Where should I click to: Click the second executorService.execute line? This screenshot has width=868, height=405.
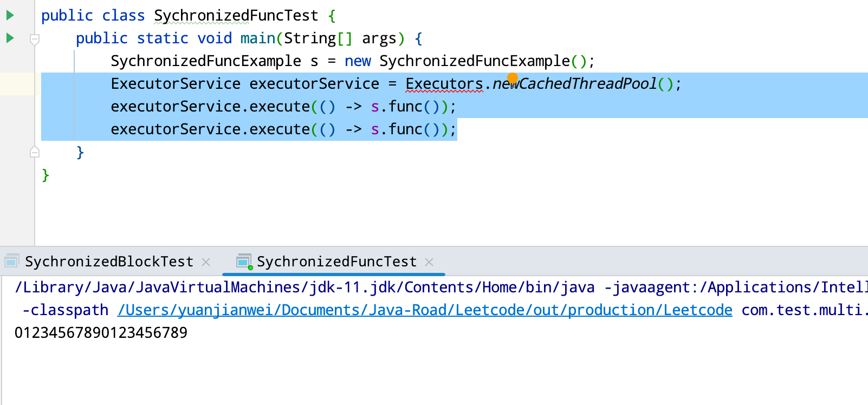point(283,129)
